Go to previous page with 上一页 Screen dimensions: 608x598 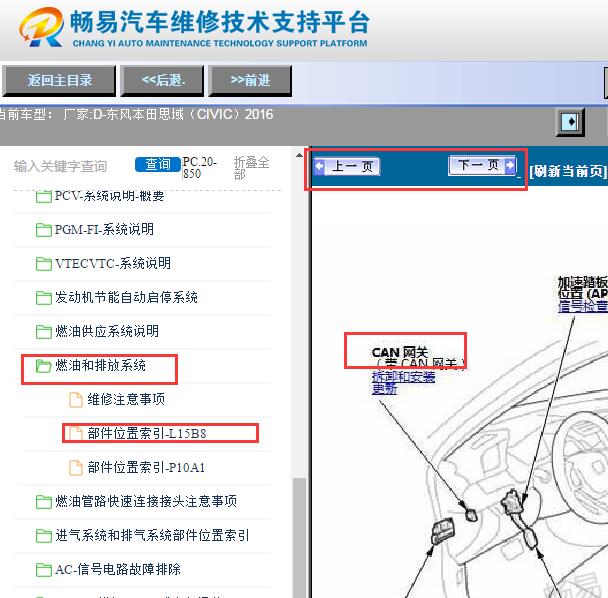(347, 166)
